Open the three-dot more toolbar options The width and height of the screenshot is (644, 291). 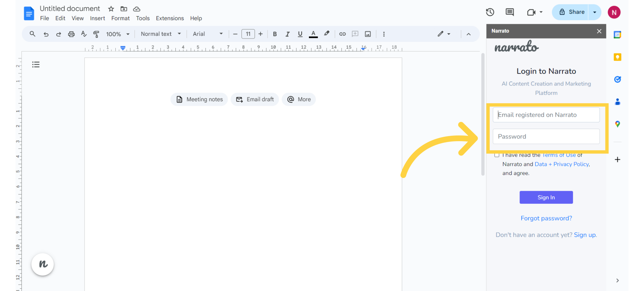point(384,34)
